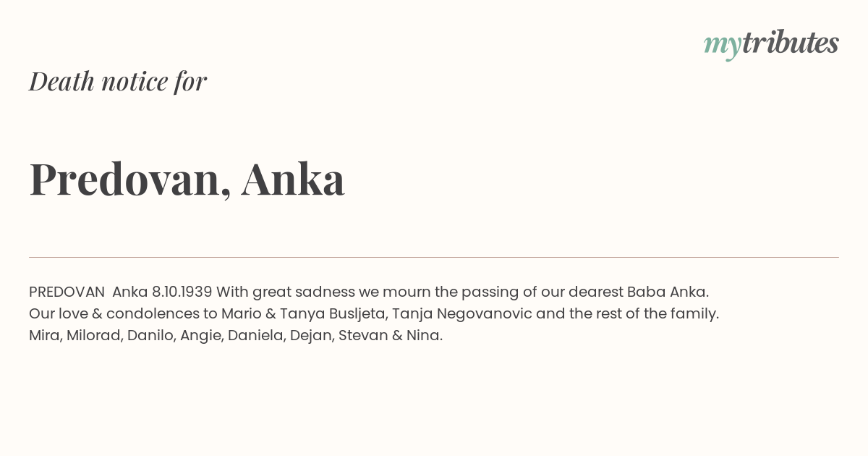Click the date 8.10.1939
This screenshot has width=868, height=456.
182,292
